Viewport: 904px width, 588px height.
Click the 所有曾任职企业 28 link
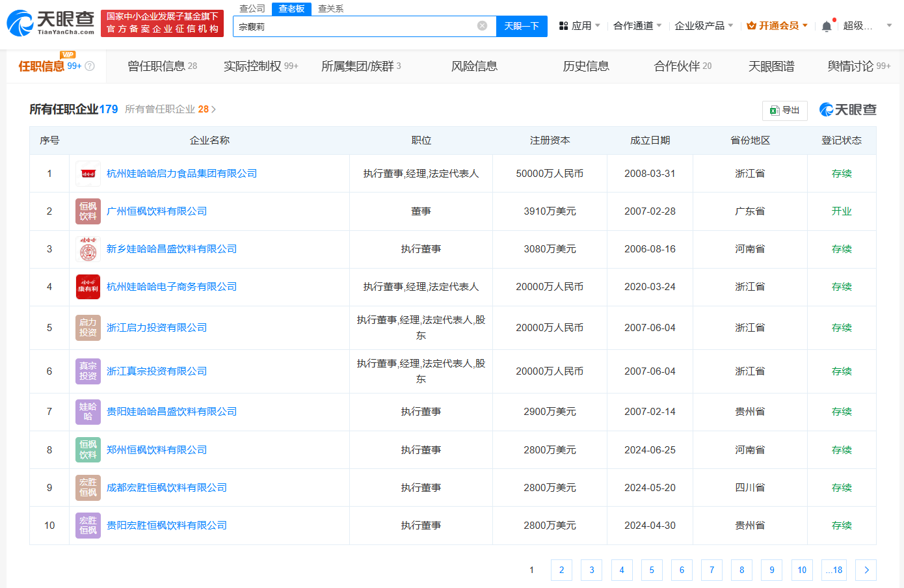click(x=168, y=109)
